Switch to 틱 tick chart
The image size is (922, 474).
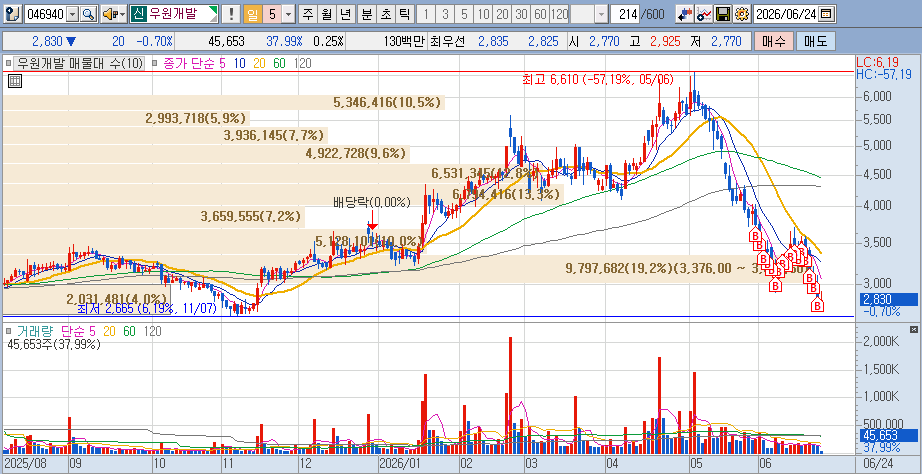click(x=404, y=14)
